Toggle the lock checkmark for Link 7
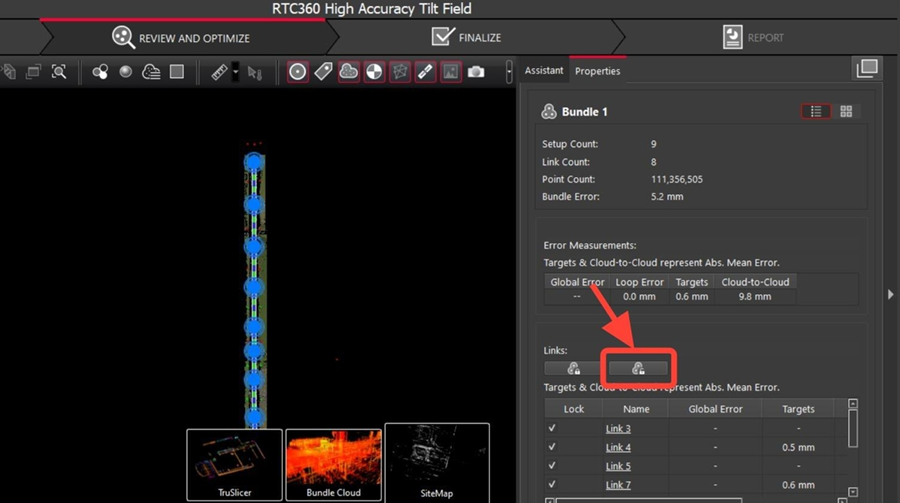Screen dimensions: 900x503 point(551,485)
